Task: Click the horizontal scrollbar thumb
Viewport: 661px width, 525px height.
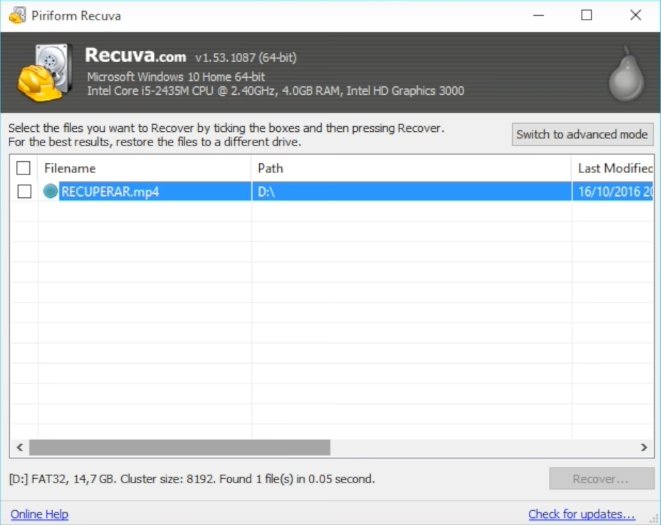Action: coord(180,447)
